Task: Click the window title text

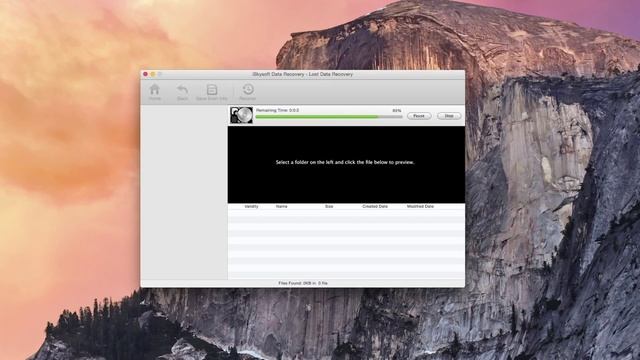Action: point(302,74)
